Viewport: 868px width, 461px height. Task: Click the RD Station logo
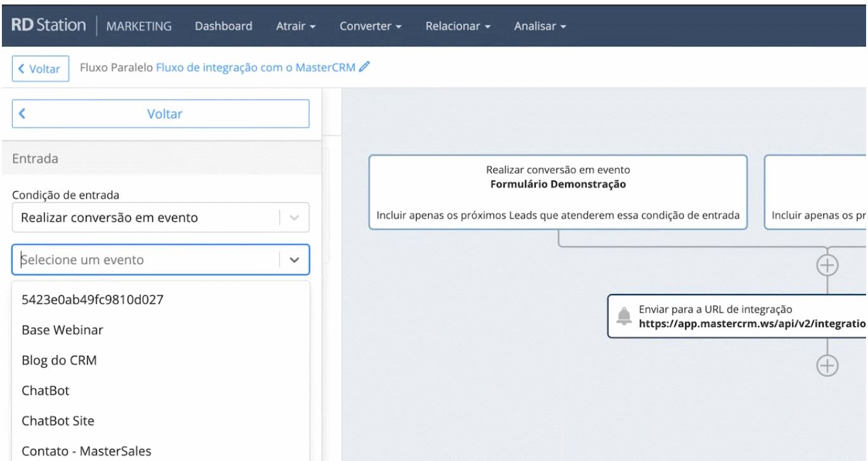coord(48,26)
